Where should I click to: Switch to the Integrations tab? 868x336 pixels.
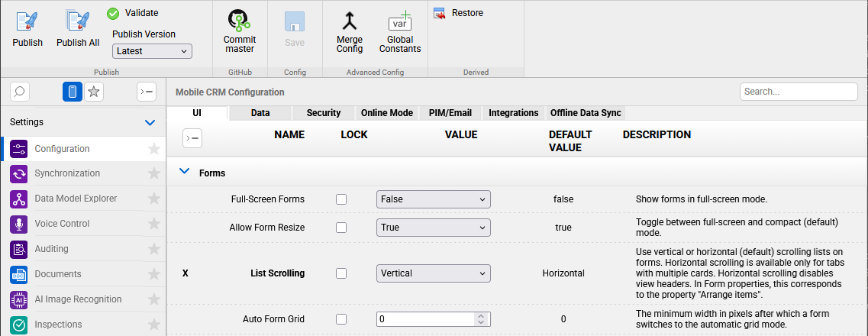click(513, 113)
